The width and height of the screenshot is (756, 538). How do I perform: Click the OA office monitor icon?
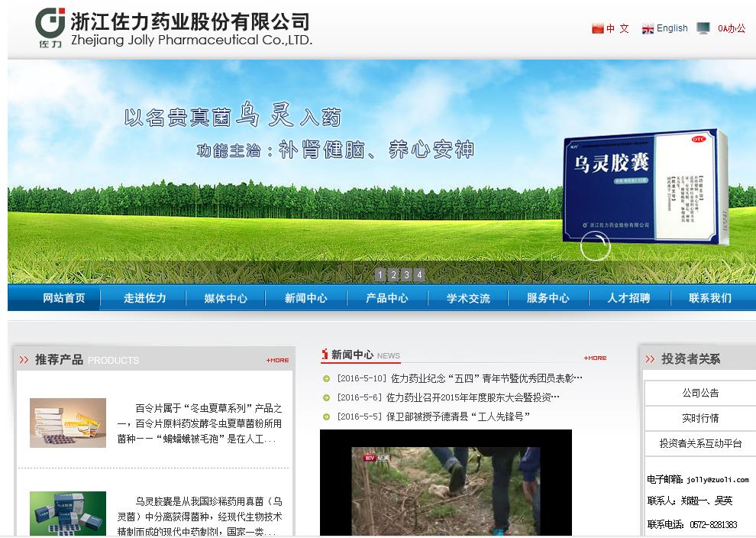703,28
